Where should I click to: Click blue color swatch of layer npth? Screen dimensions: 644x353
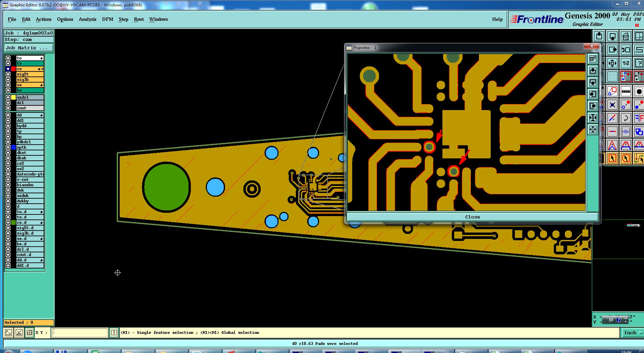pyautogui.click(x=13, y=147)
